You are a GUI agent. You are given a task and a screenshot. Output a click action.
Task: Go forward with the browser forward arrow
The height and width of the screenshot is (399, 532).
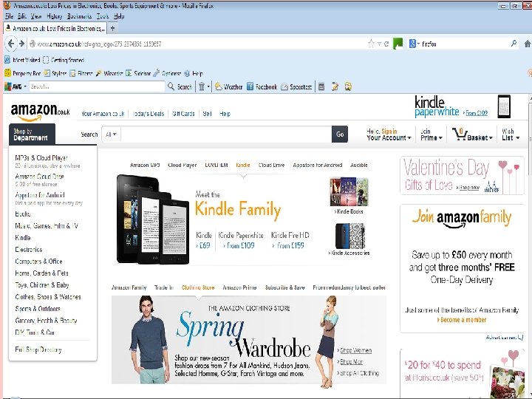[21, 44]
